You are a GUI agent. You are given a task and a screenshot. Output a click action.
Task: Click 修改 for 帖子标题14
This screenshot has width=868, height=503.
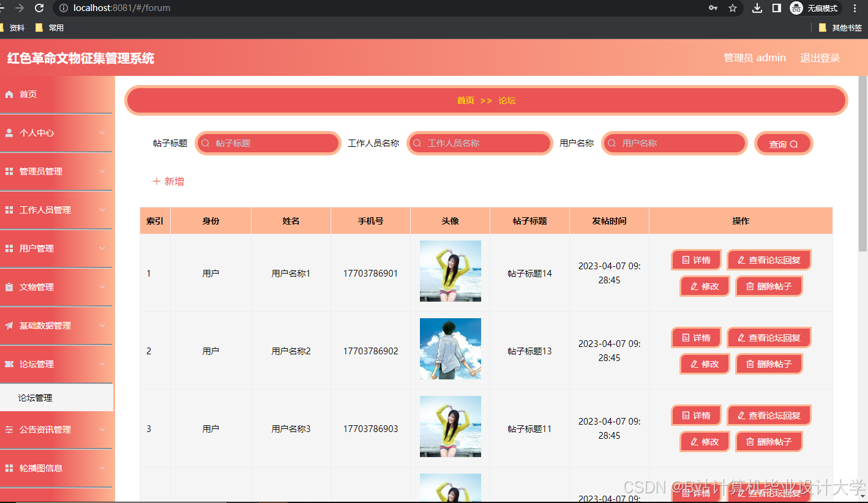705,286
